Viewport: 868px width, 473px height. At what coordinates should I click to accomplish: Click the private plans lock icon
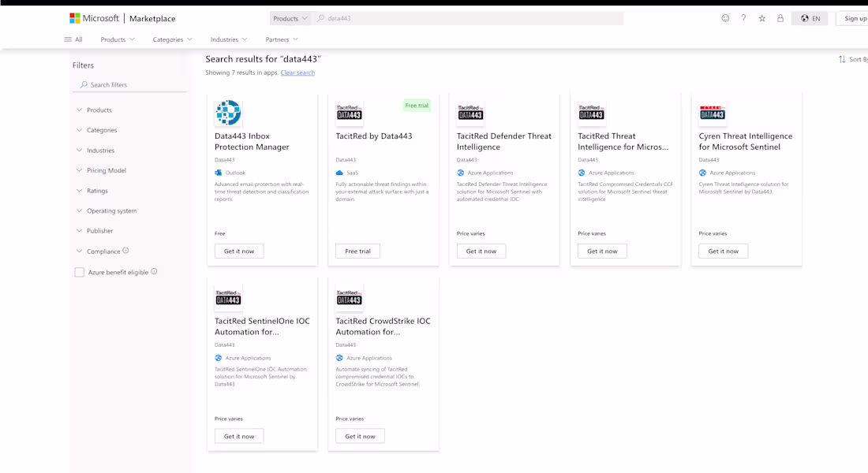pos(779,17)
